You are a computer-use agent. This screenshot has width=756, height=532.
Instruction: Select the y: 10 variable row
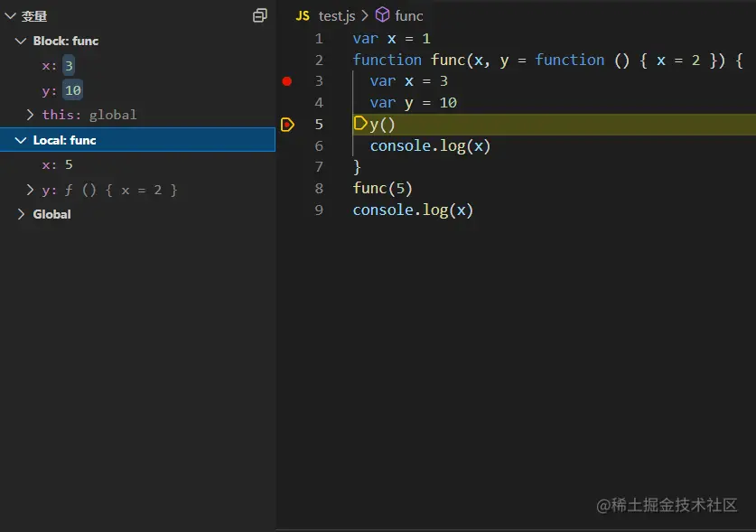coord(61,90)
